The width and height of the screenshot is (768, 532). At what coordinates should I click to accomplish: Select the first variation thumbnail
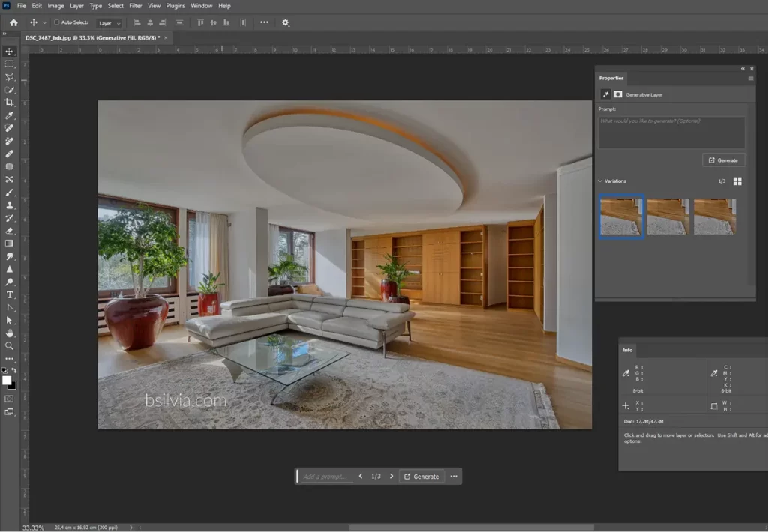620,217
